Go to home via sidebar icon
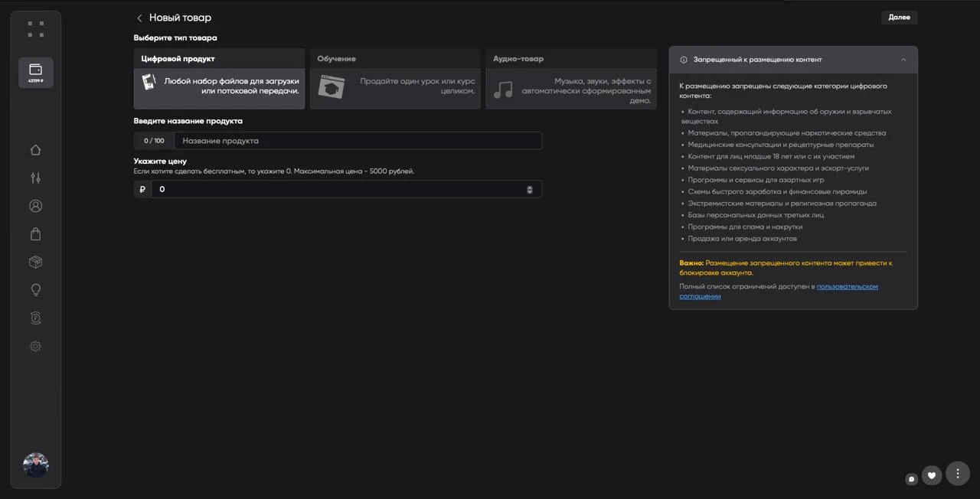The width and height of the screenshot is (980, 499). pyautogui.click(x=35, y=150)
